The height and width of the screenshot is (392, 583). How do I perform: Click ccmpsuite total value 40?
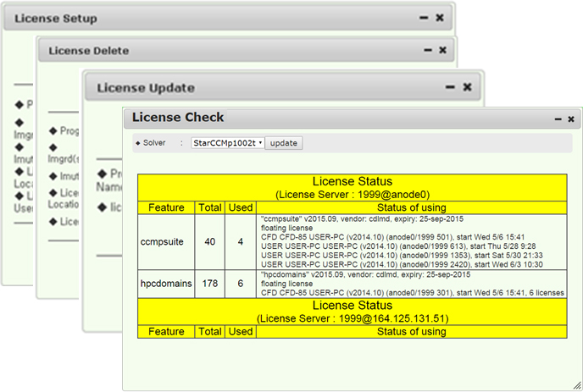(x=209, y=242)
